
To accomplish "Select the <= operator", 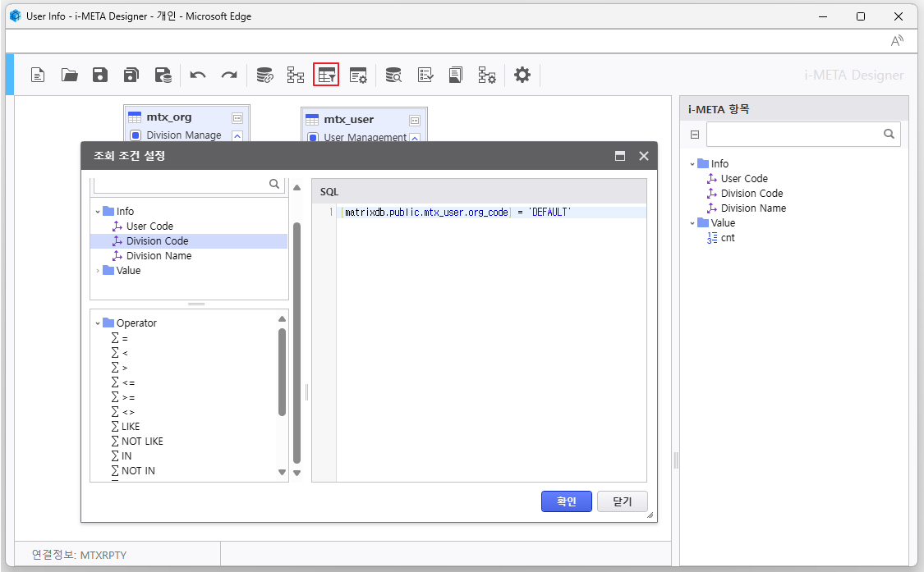I will [x=123, y=382].
